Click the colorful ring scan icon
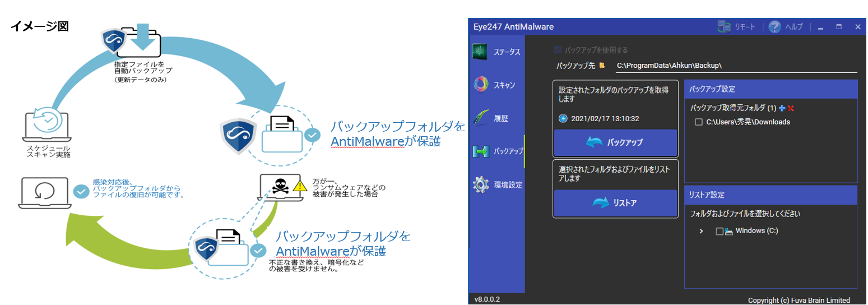This screenshot has height=305, width=868. point(481,85)
